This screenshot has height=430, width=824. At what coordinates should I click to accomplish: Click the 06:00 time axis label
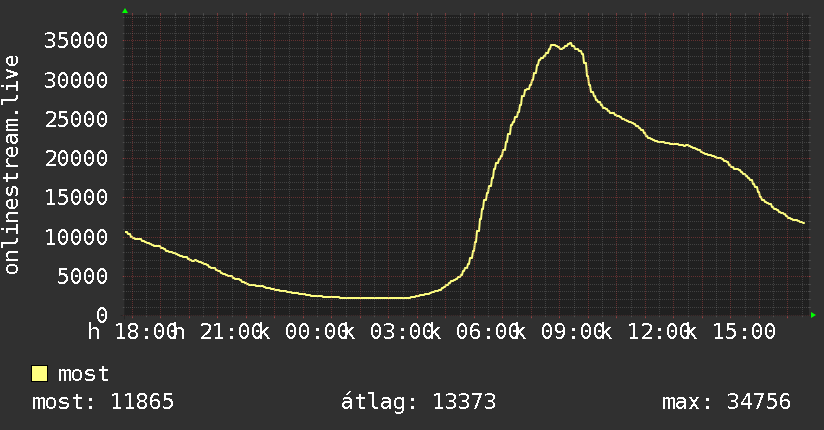coord(488,332)
